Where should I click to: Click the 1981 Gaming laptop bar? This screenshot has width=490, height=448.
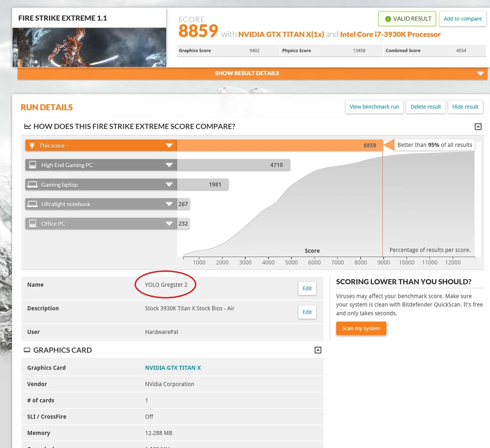click(x=203, y=184)
